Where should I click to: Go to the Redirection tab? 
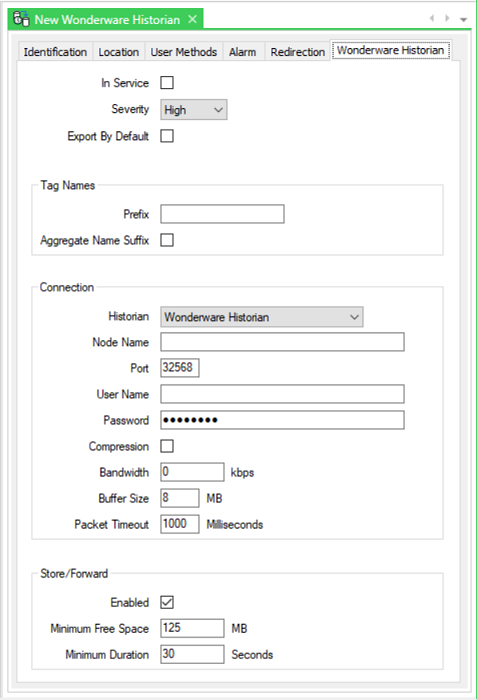[x=297, y=52]
